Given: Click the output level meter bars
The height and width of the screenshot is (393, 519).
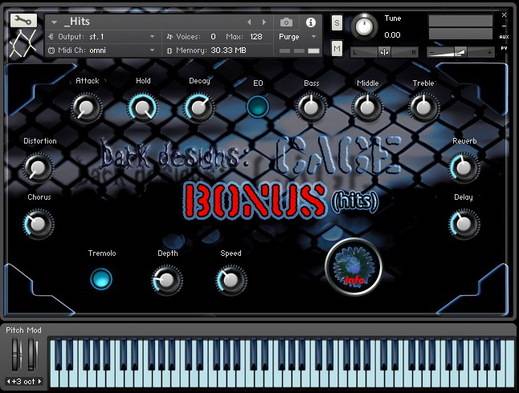Looking at the screenshot, I should (x=460, y=27).
